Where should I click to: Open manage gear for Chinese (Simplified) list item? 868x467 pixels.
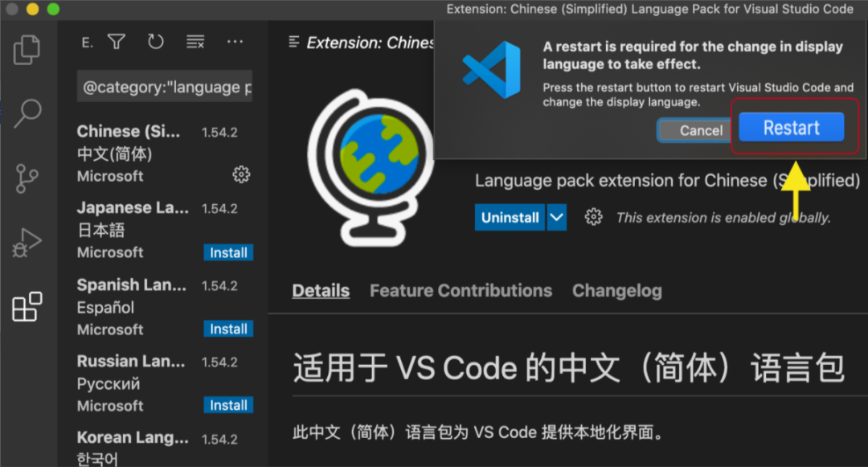click(x=241, y=175)
